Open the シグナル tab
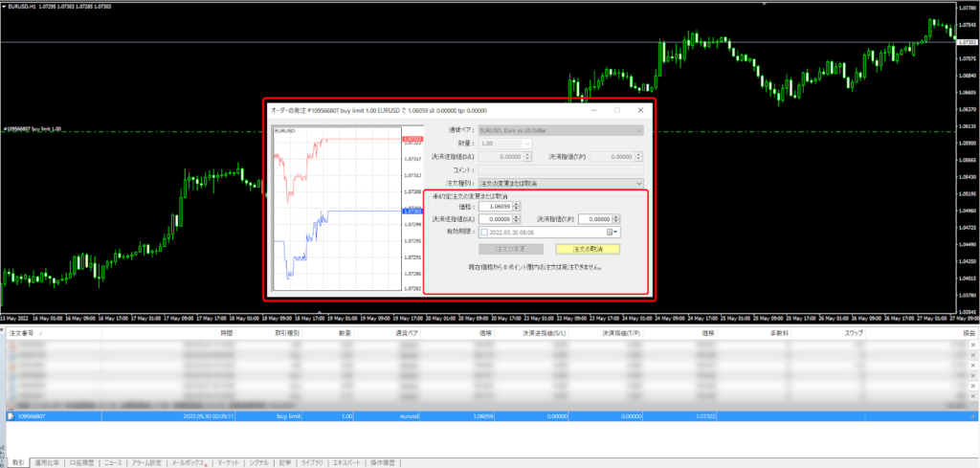 pos(259,463)
